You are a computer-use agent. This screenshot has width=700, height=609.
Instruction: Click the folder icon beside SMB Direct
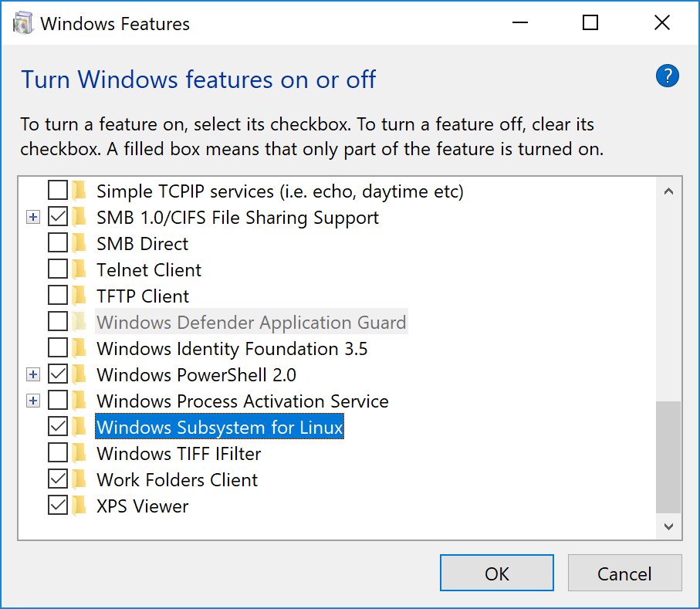pyautogui.click(x=79, y=243)
